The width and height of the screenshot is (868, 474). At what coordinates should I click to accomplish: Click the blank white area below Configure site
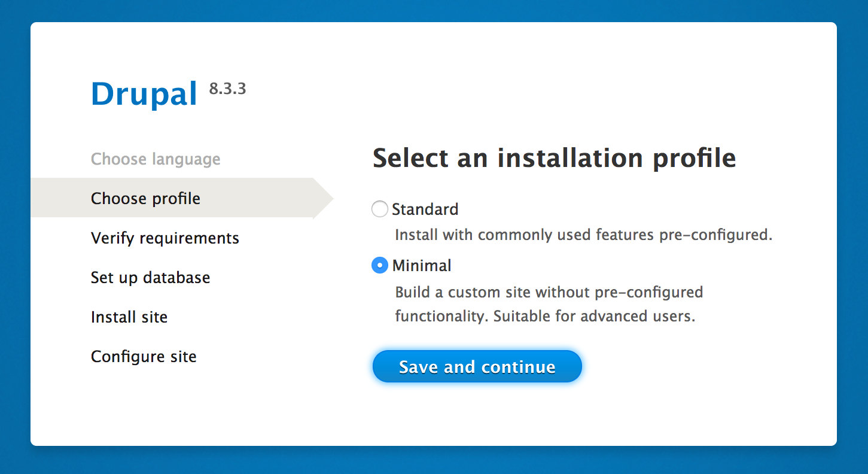coord(179,407)
